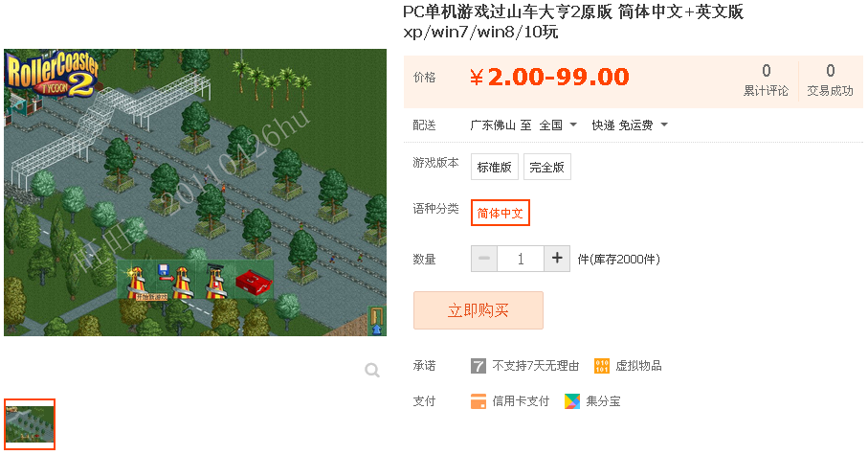Click the 立即购买 buy now button
Screen dimensions: 868x455
pos(479,310)
